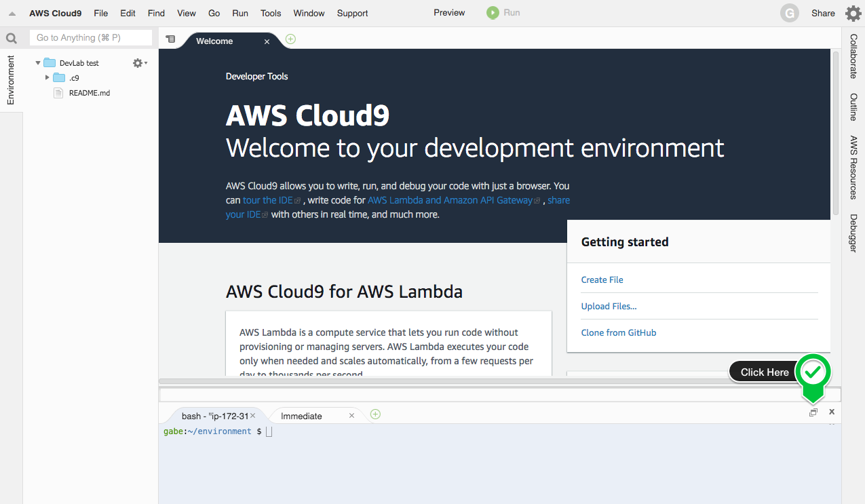Screen dimensions: 865x504
Task: Expand the .c9 folder arrow
Action: pyautogui.click(x=47, y=77)
